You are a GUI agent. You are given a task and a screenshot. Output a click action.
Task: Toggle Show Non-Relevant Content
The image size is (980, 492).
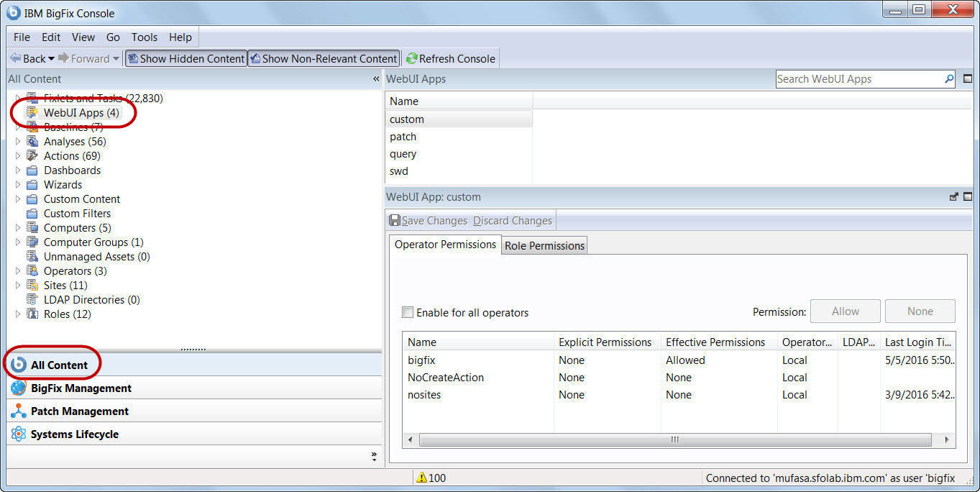coord(324,58)
